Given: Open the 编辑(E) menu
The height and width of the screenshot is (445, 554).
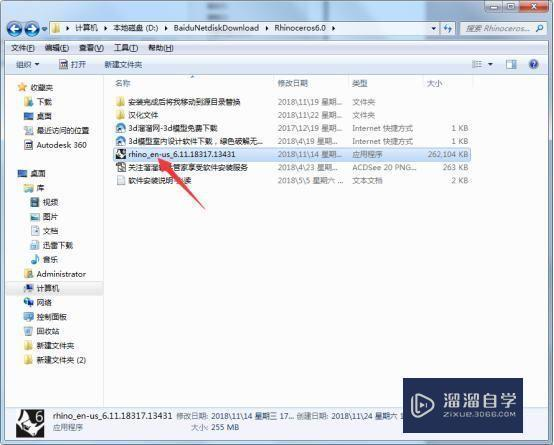Looking at the screenshot, I should click(x=57, y=48).
